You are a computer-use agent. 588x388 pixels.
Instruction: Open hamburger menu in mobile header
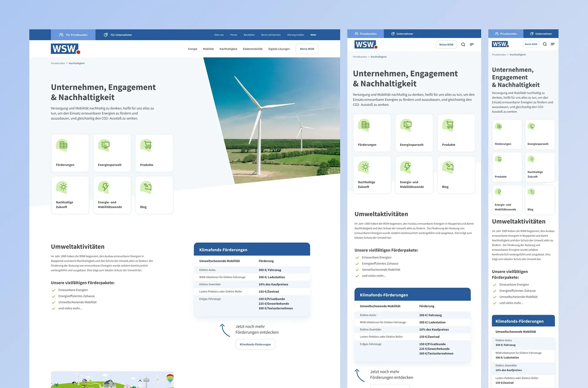click(x=553, y=44)
